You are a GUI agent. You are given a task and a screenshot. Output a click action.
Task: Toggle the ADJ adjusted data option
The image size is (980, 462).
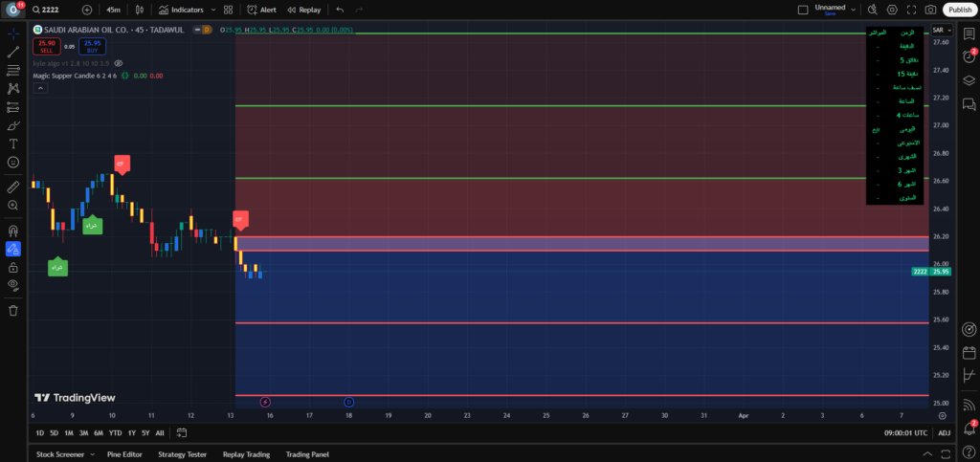pyautogui.click(x=944, y=432)
